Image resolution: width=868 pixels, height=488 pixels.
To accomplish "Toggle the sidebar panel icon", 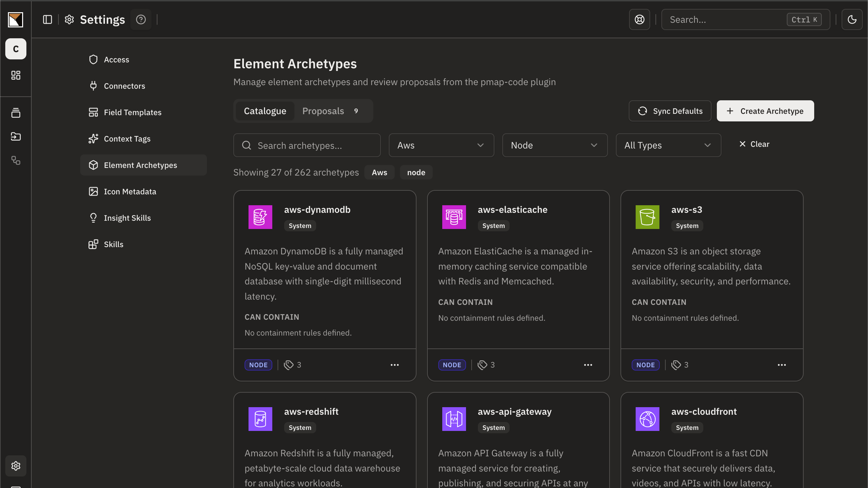I will [48, 19].
